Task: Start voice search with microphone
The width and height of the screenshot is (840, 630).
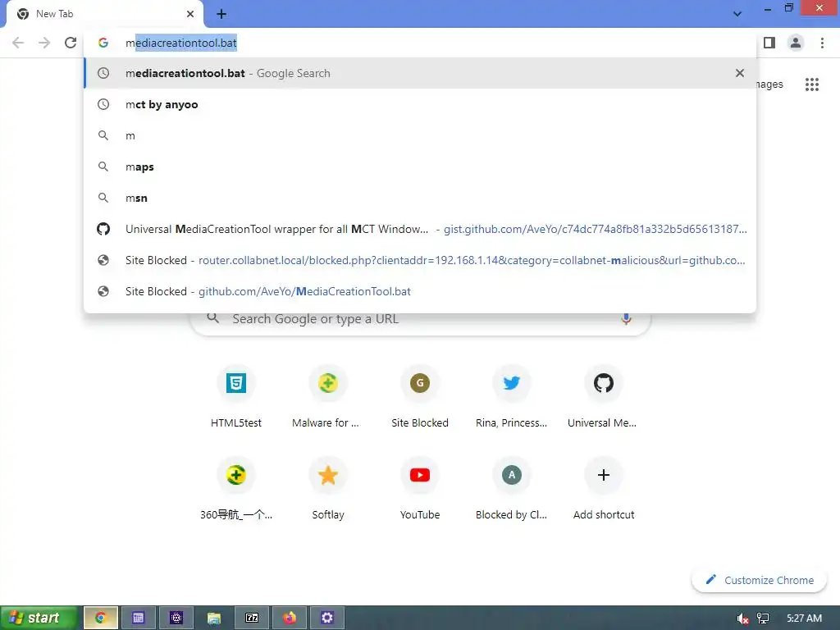Action: [626, 319]
